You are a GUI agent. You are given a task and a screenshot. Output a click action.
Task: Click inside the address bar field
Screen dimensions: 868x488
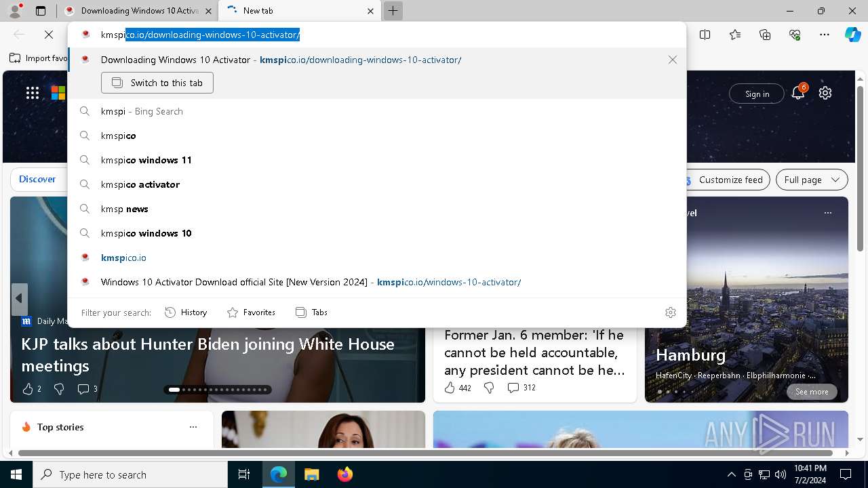[377, 35]
